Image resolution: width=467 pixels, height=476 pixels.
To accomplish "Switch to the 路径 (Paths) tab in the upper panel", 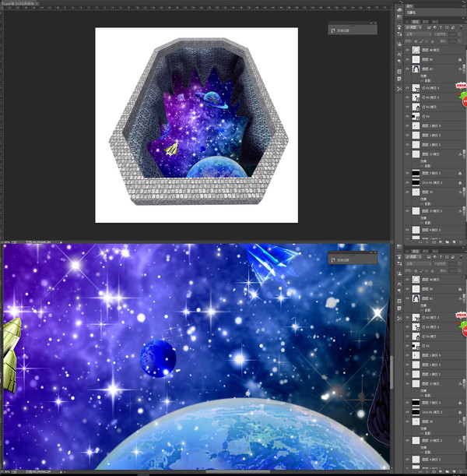I will 435,22.
